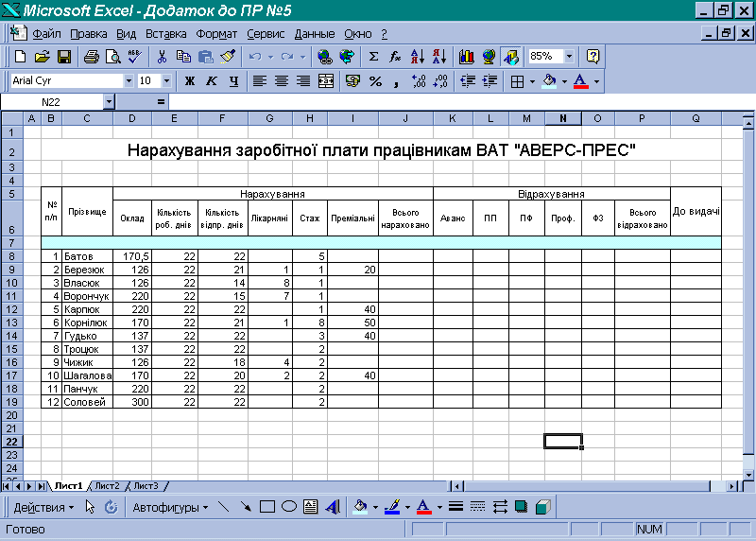
Task: Toggle 3-D effect in Drawing toolbar
Action: coord(542,507)
